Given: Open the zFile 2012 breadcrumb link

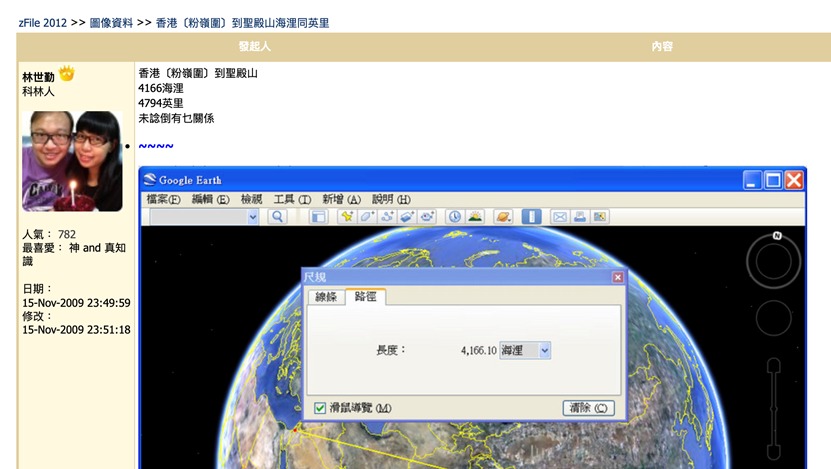Looking at the screenshot, I should point(42,23).
